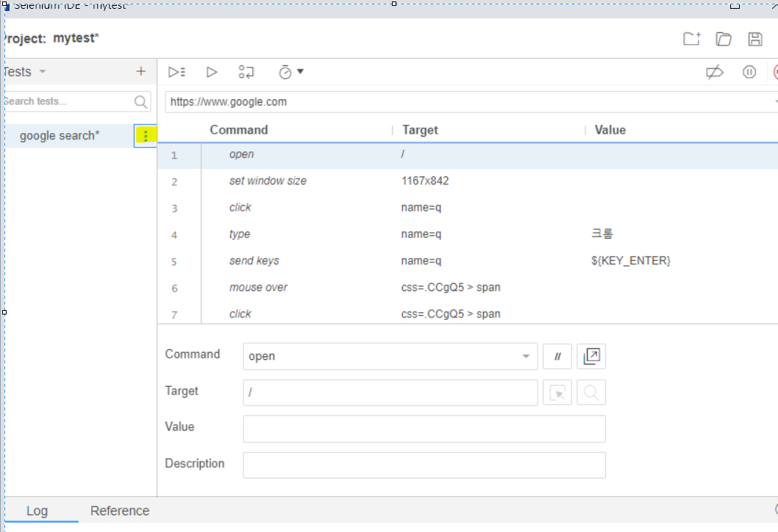Open an existing project icon
778x532 pixels.
click(x=724, y=39)
